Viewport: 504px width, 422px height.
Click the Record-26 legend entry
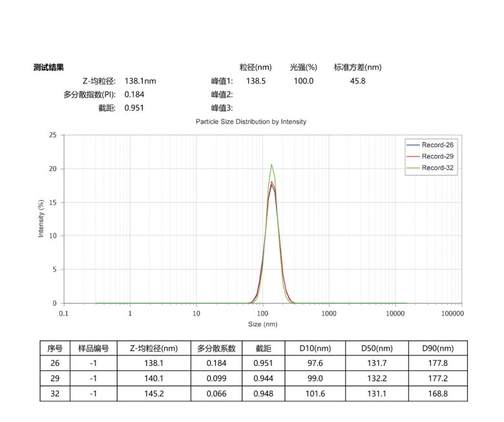pyautogui.click(x=437, y=145)
